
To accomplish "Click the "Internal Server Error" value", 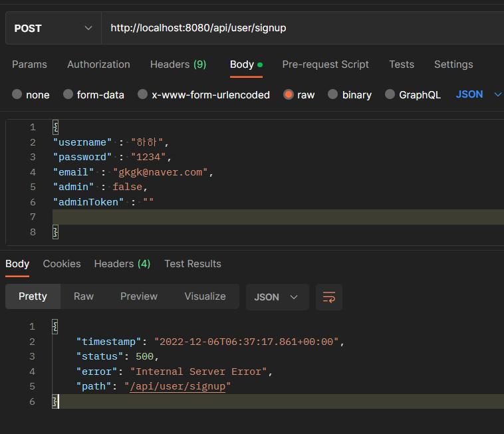I will click(x=199, y=372).
